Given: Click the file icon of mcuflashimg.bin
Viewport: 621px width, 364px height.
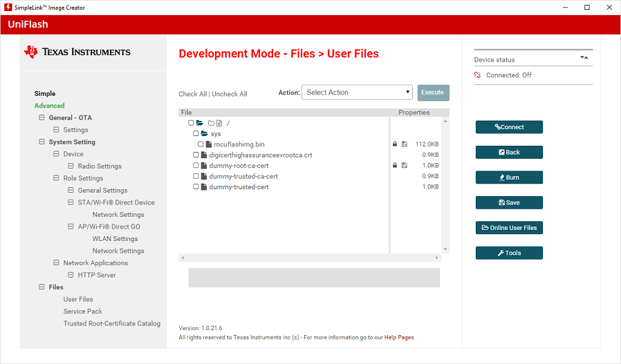Looking at the screenshot, I should [209, 144].
